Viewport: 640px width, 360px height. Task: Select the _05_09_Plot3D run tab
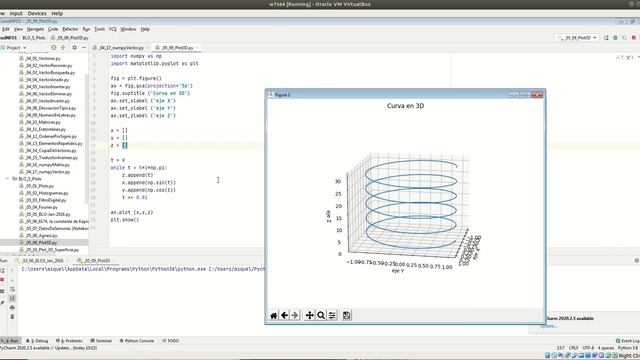pyautogui.click(x=97, y=260)
